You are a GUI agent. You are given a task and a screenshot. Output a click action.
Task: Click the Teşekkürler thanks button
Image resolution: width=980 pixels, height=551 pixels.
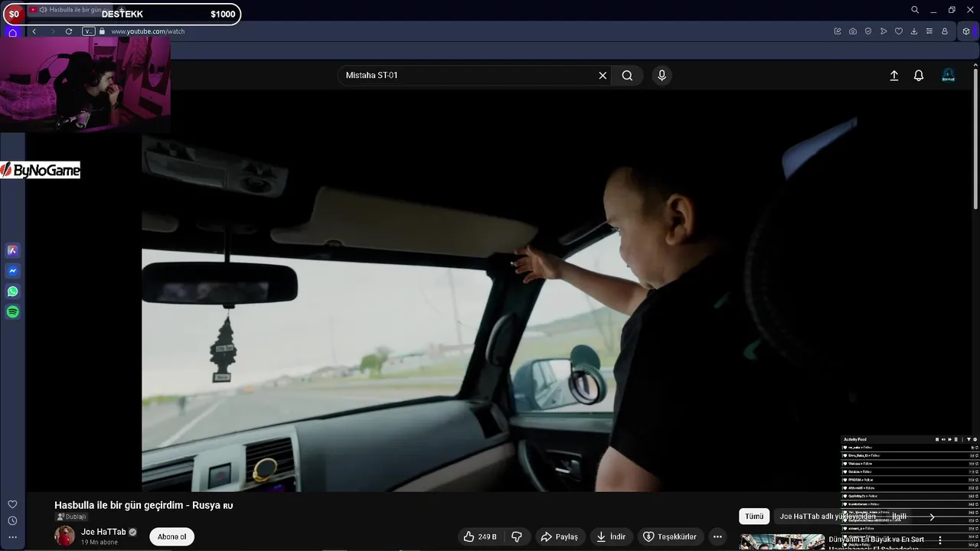(x=670, y=536)
